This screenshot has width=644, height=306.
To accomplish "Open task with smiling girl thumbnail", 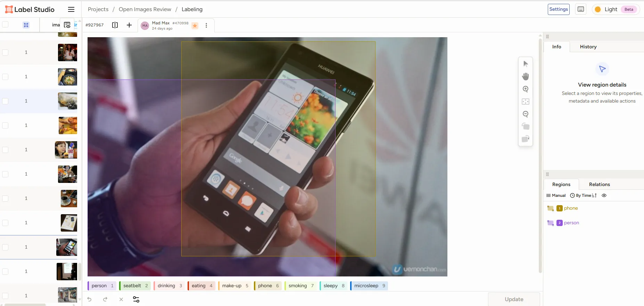I will [66, 150].
